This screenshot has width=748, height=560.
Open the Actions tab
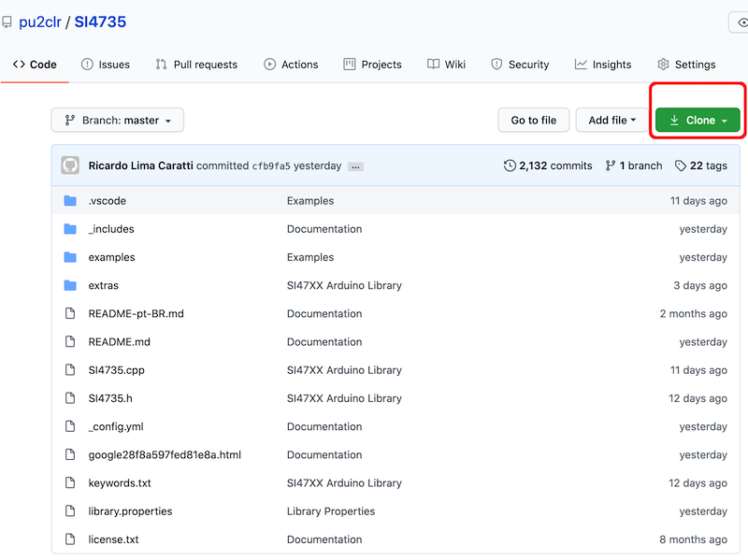click(291, 65)
